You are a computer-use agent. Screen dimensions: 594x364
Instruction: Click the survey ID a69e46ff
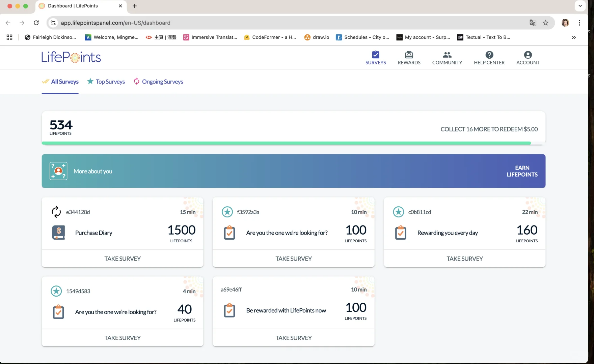tap(231, 290)
